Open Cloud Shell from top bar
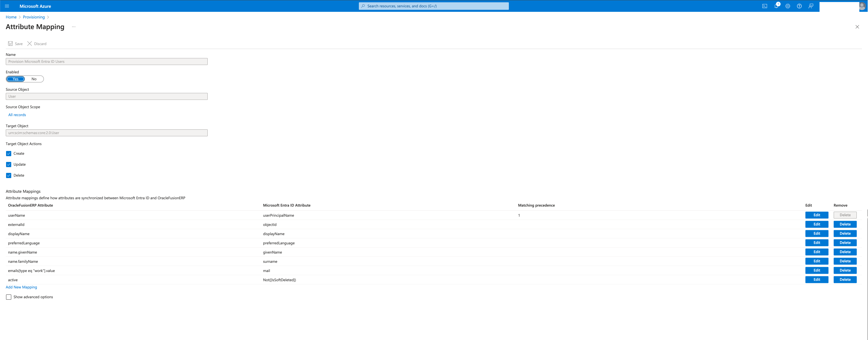The image size is (868, 340). [x=764, y=6]
